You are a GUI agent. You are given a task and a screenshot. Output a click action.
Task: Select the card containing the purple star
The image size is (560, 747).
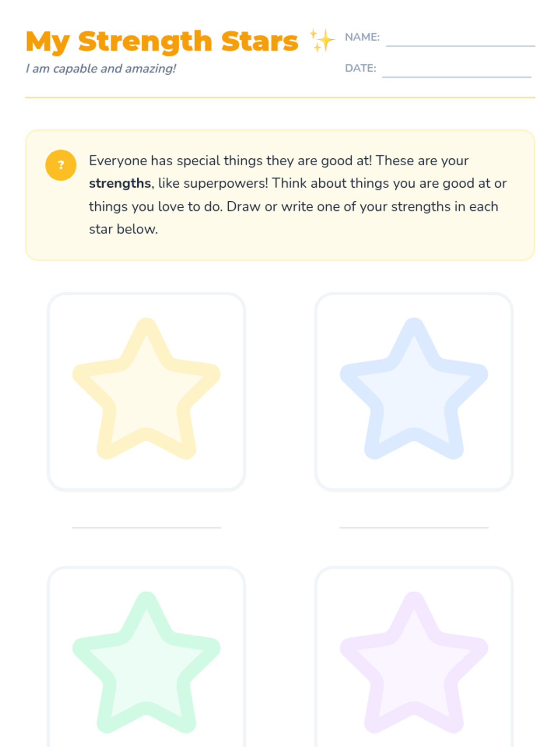click(414, 657)
